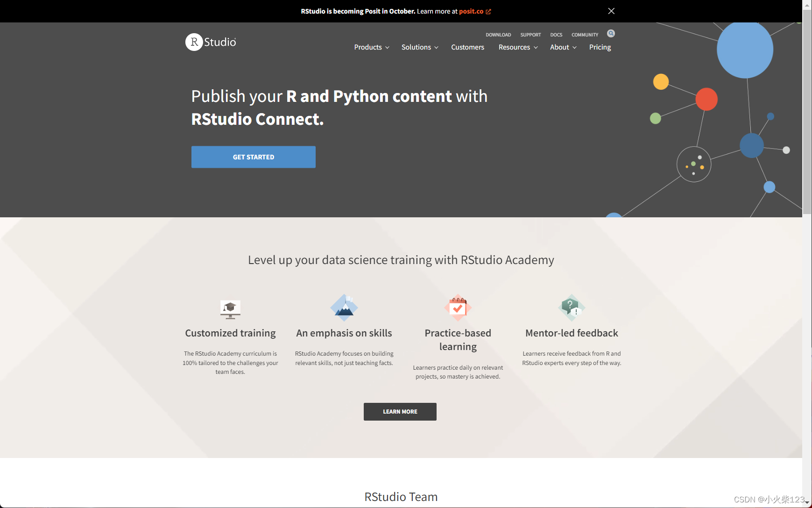Viewport: 812px width, 508px height.
Task: Open the Docs link
Action: (556, 35)
